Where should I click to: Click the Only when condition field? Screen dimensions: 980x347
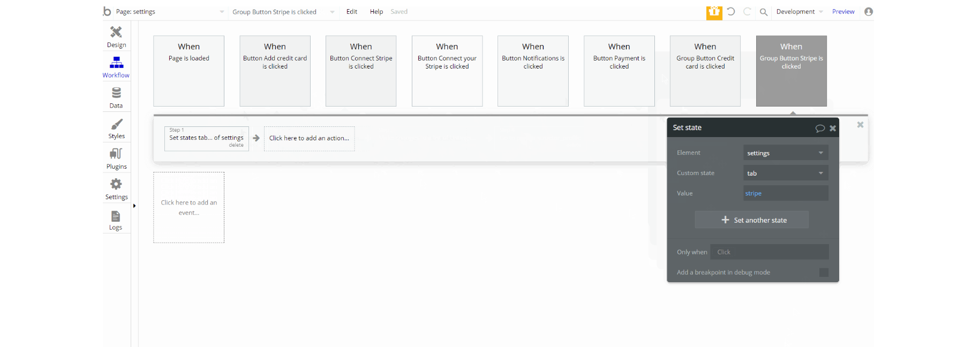[770, 252]
